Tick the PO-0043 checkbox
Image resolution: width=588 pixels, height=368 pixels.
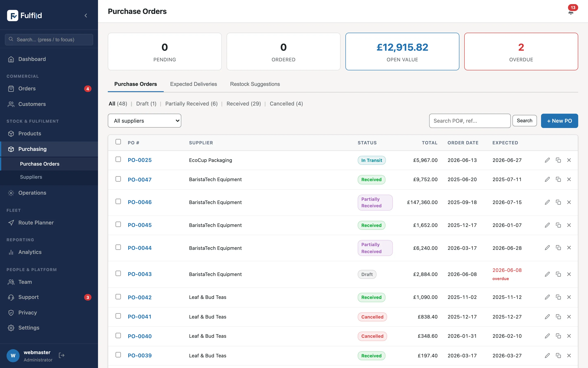[x=118, y=274]
